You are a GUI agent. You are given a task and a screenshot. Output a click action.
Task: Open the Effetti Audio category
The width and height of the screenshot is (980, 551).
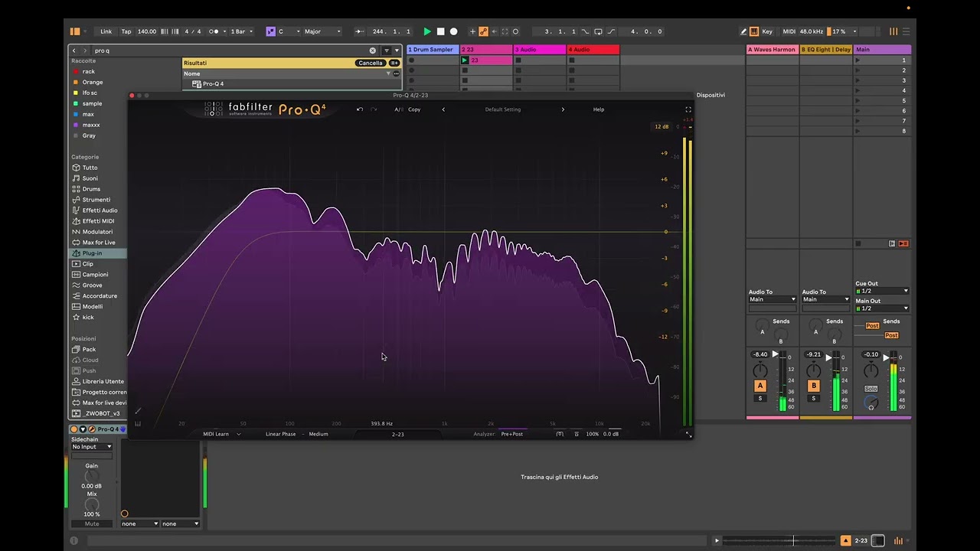click(100, 210)
